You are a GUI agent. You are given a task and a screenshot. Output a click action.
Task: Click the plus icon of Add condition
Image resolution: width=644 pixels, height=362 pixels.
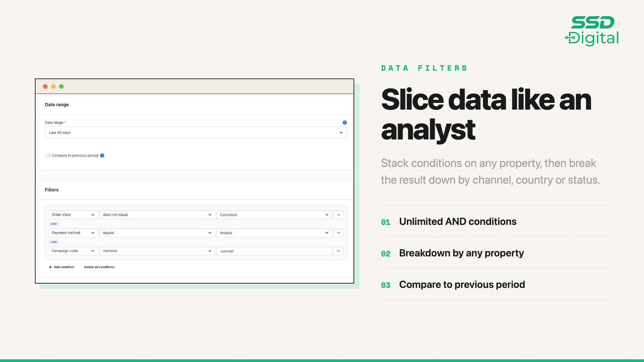[50, 267]
